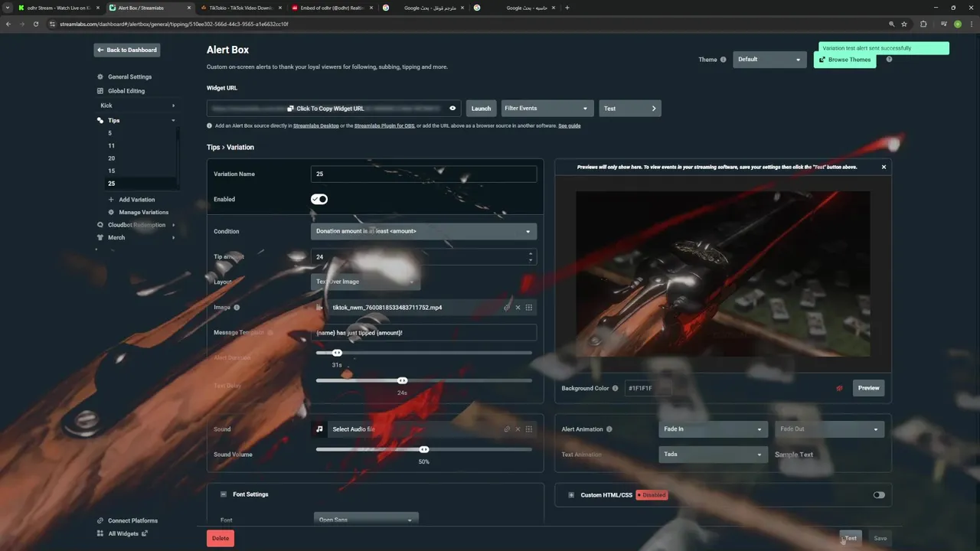980x551 pixels.
Task: Click the Background Color info icon
Action: (616, 389)
